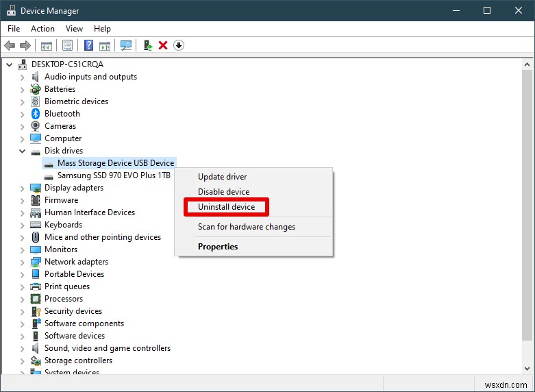Click the scrollbar up arrow
The width and height of the screenshot is (535, 392).
tap(527, 64)
